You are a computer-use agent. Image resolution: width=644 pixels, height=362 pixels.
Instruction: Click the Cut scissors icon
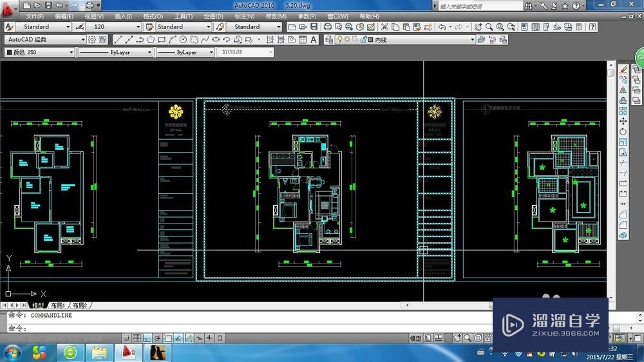pyautogui.click(x=384, y=26)
